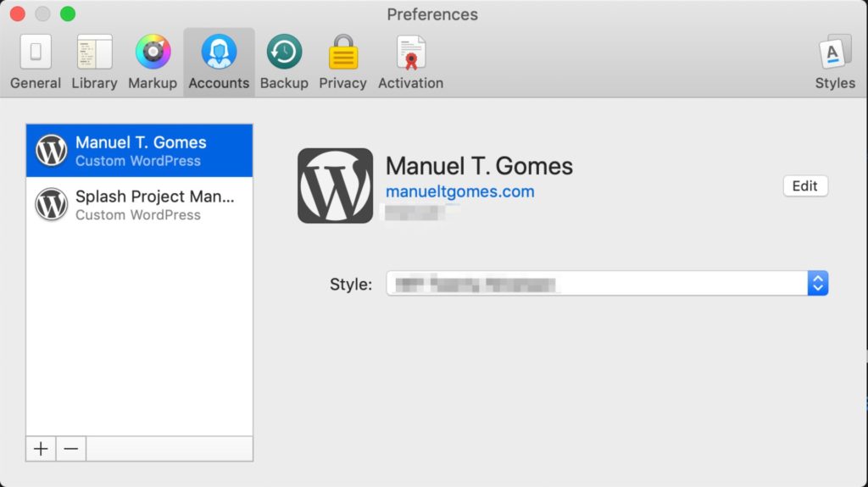
Task: Zoom the Preferences window with green button
Action: coord(68,14)
